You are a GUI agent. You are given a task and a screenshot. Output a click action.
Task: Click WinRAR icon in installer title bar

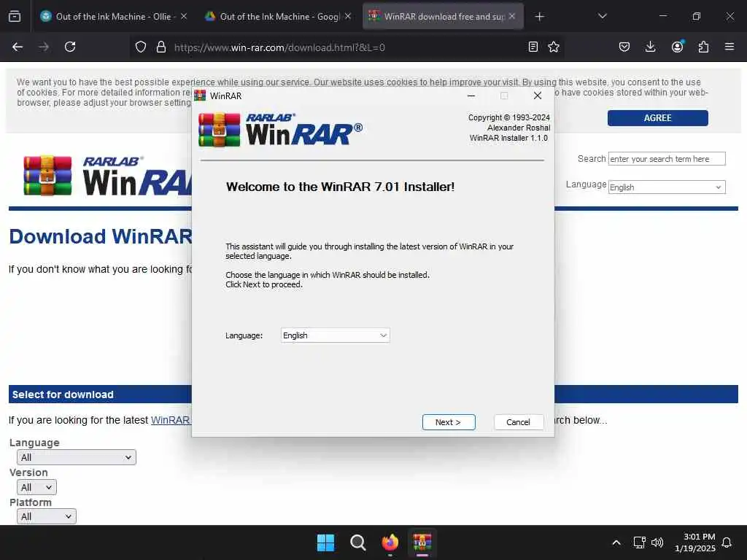click(x=200, y=96)
